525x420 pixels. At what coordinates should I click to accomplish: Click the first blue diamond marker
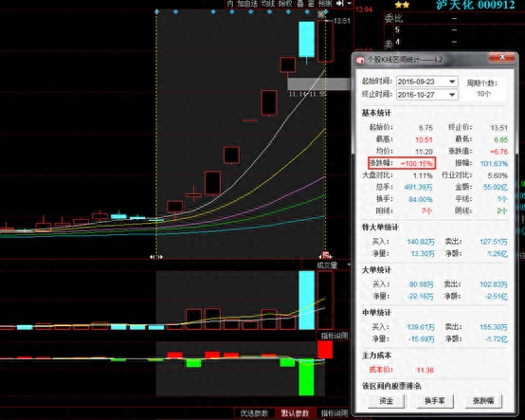click(156, 11)
